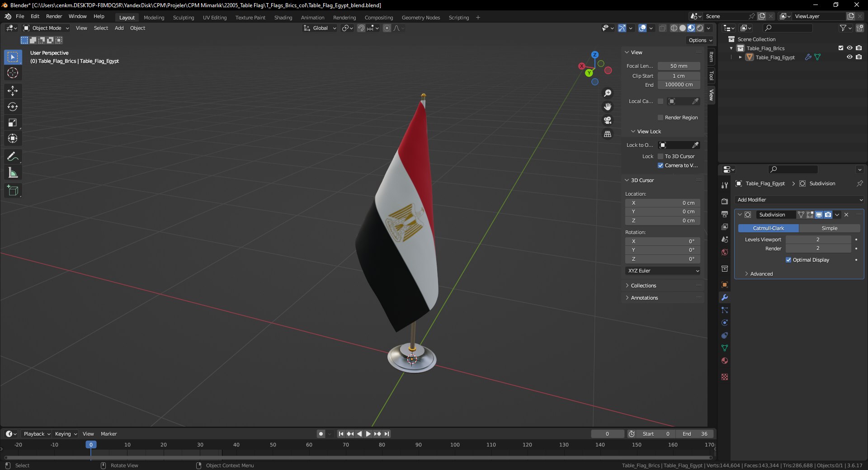Open the Render properties tab icon

(x=725, y=201)
